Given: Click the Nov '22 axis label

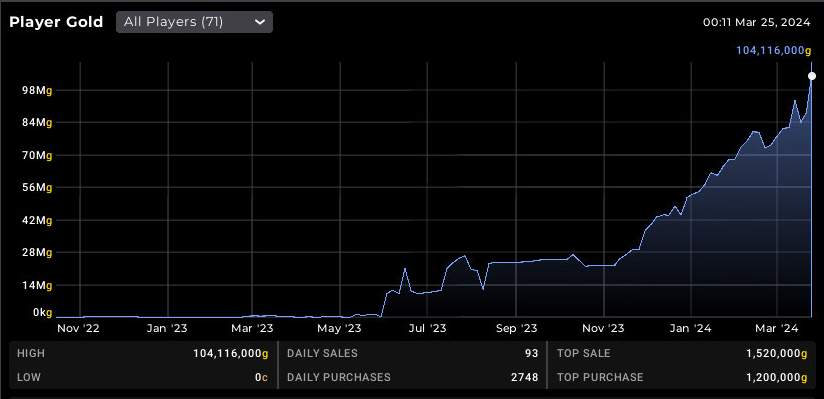Looking at the screenshot, I should (78, 329).
